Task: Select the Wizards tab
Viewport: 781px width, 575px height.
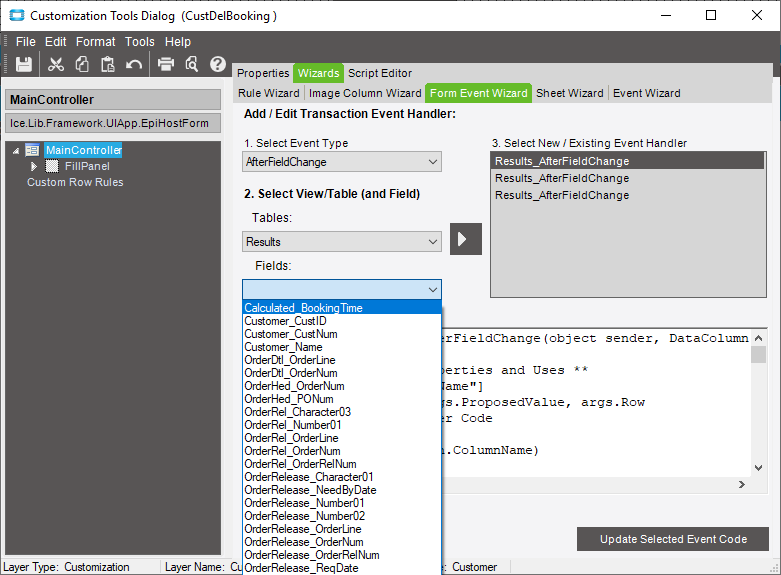Action: [x=318, y=73]
